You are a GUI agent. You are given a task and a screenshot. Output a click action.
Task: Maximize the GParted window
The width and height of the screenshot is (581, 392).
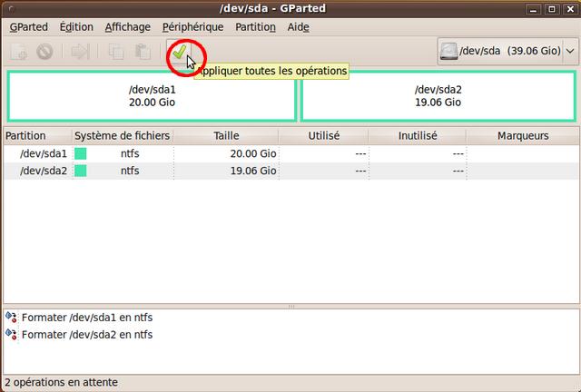552,9
